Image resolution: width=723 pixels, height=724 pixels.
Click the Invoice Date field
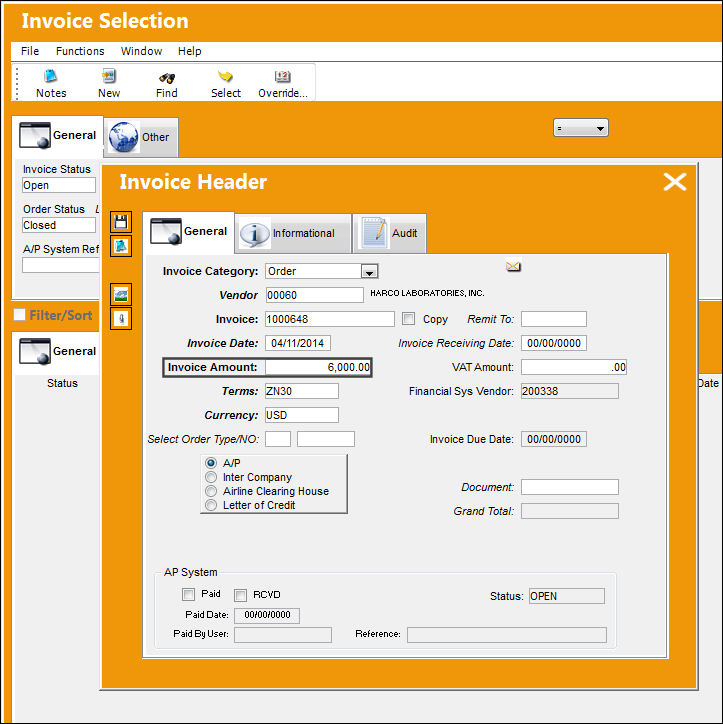[x=298, y=343]
